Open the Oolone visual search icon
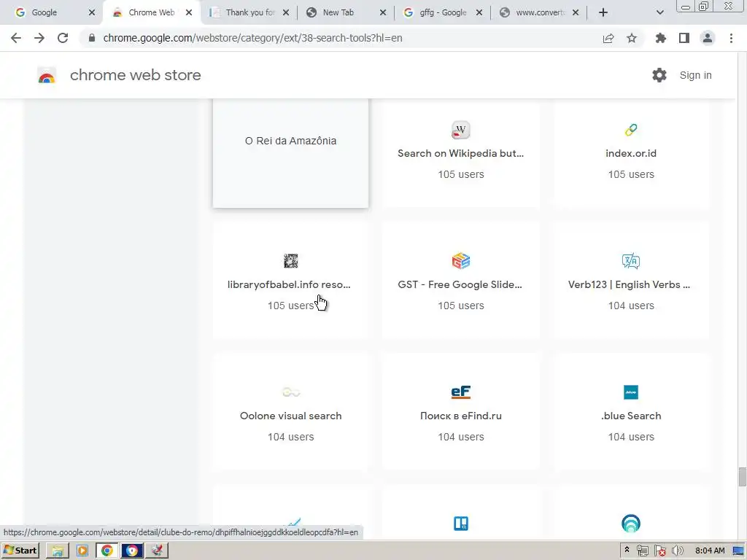The image size is (747, 560). point(290,392)
